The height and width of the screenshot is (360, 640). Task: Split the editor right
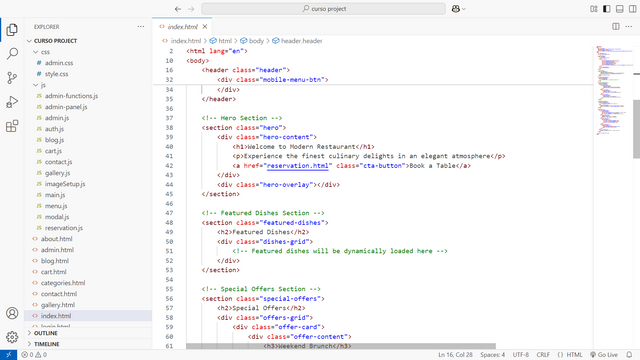point(616,27)
